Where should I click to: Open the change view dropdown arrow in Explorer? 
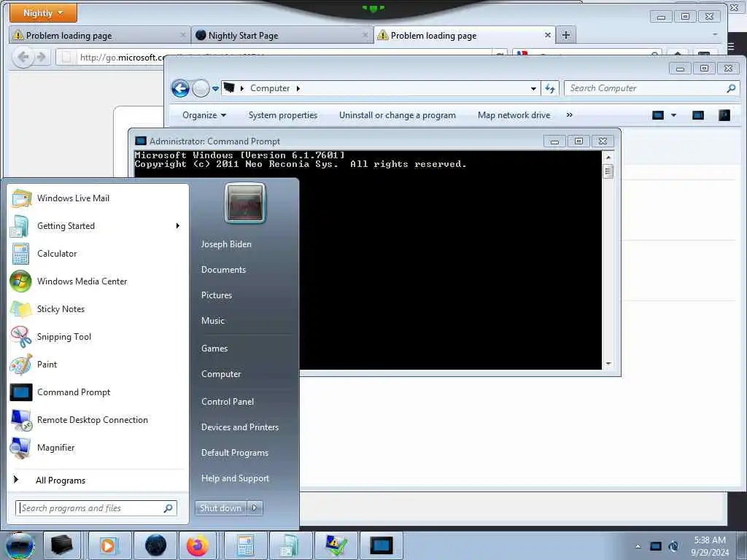[x=673, y=115]
